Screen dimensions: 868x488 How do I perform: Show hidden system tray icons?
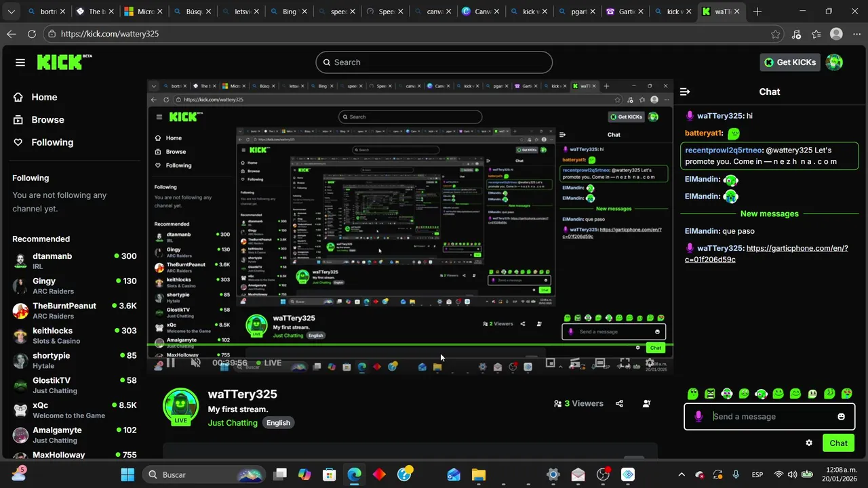pyautogui.click(x=682, y=474)
